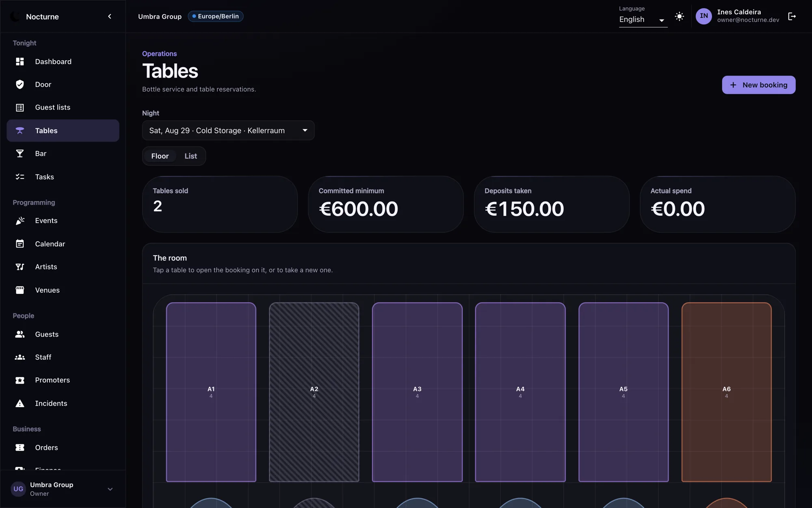Screen dimensions: 812x508
Task: Switch to List view
Action: [x=190, y=156]
